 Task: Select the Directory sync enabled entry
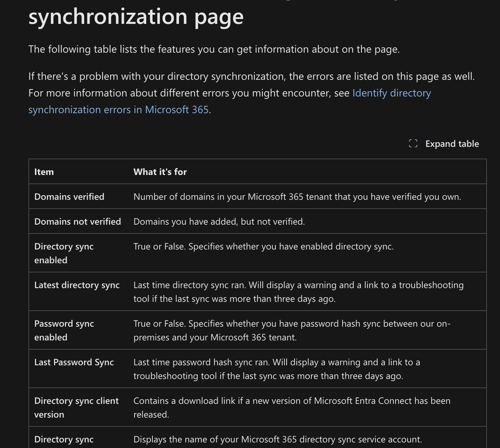tap(64, 253)
